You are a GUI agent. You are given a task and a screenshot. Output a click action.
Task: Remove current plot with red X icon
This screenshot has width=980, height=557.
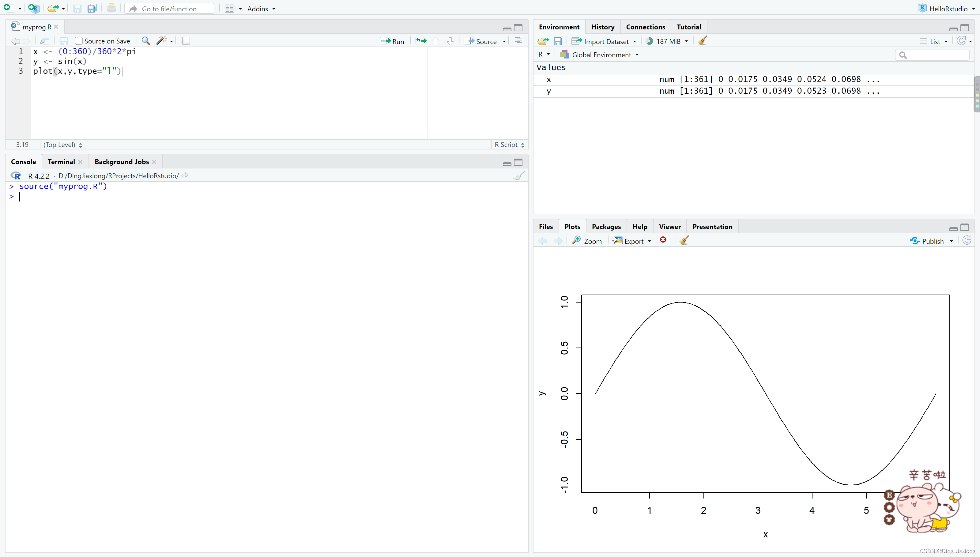coord(663,240)
